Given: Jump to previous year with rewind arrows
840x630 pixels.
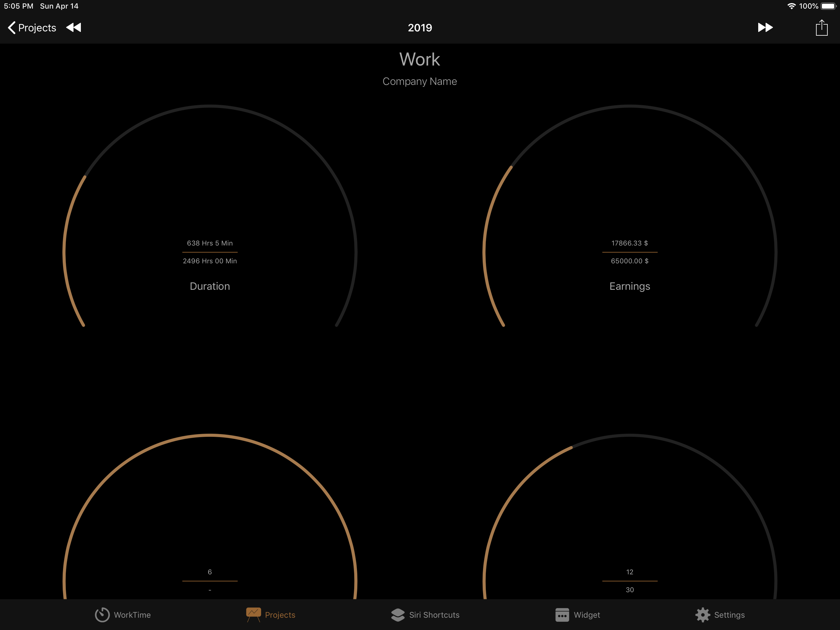Looking at the screenshot, I should coord(74,27).
